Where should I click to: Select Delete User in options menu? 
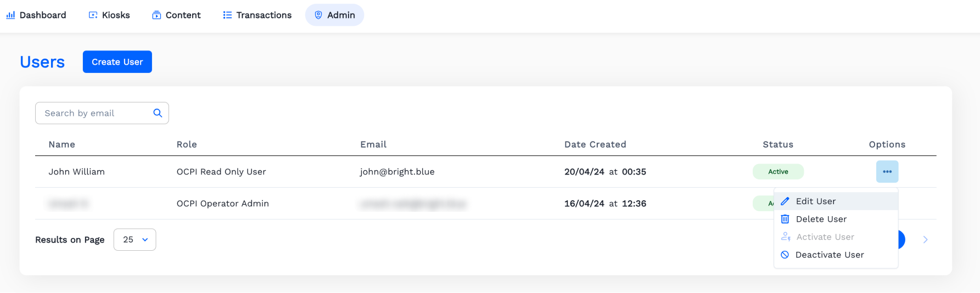point(821,219)
